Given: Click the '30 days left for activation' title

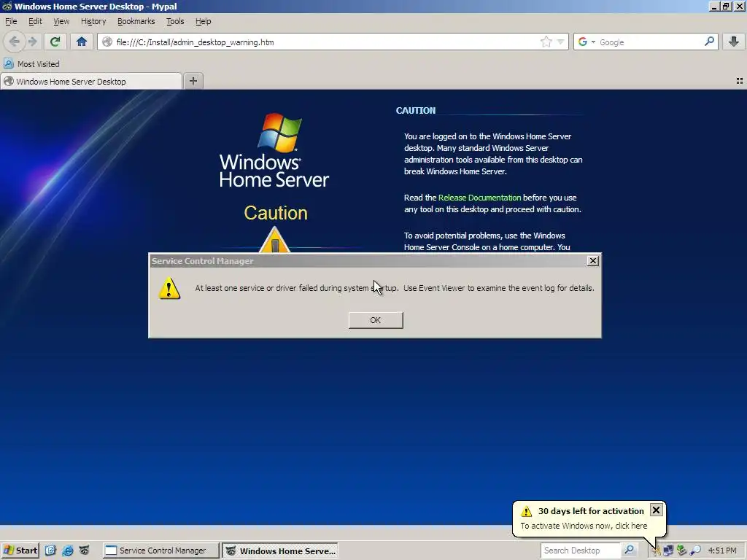Looking at the screenshot, I should [591, 511].
